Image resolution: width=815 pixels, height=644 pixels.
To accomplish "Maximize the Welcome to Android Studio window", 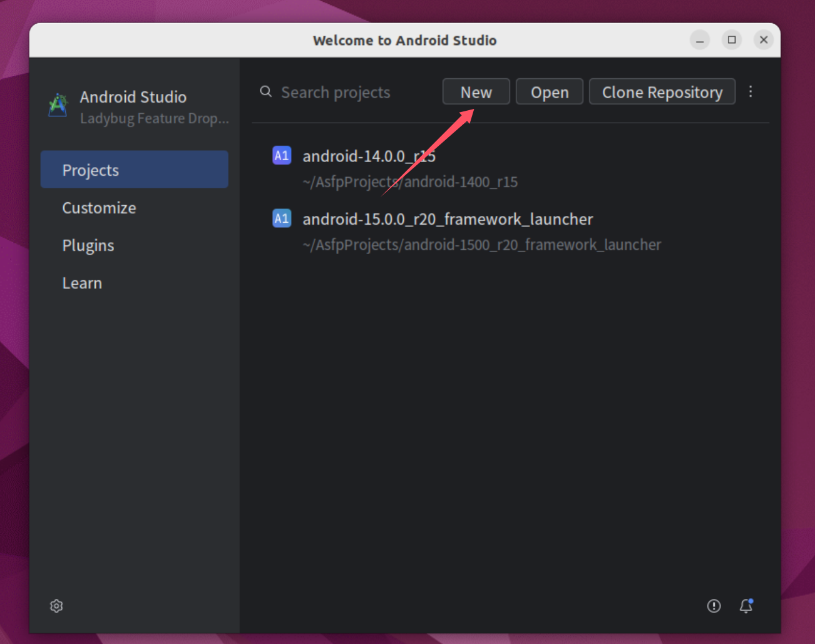I will pos(732,40).
